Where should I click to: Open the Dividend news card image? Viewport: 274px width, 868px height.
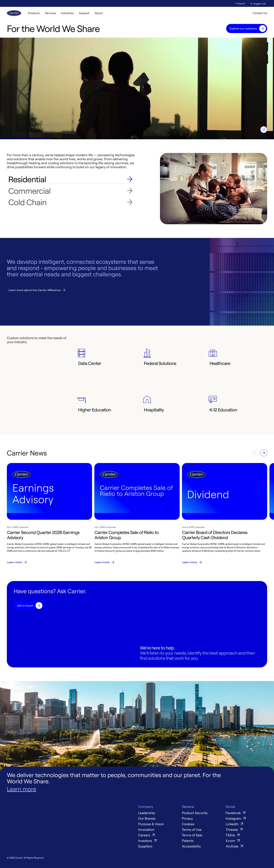point(224,491)
